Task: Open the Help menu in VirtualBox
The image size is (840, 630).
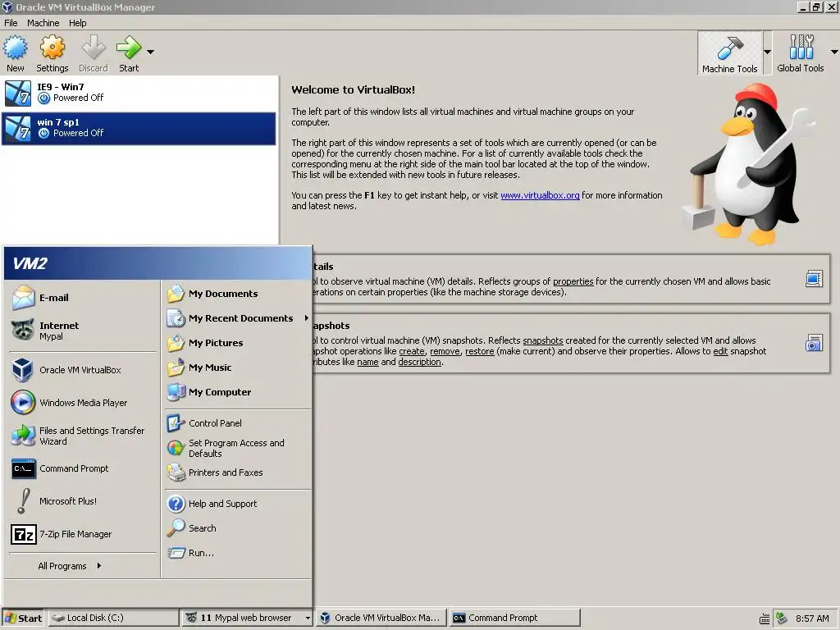Action: click(x=77, y=23)
